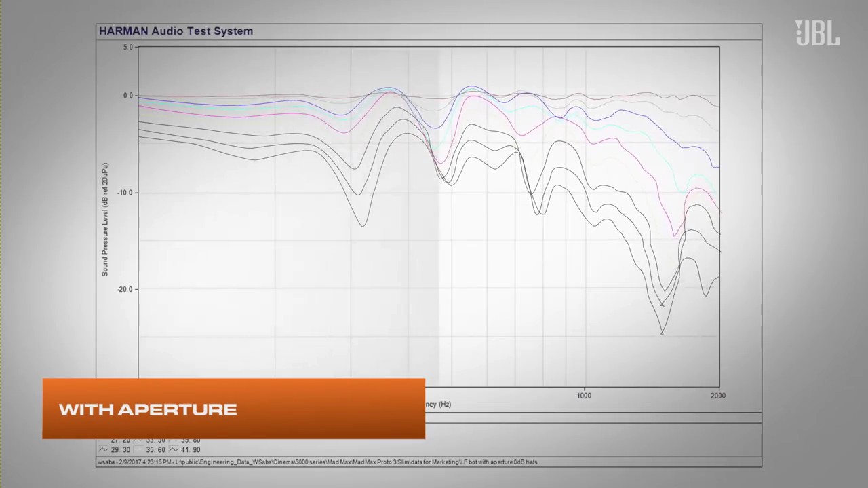Click the curve icon beside 41: 90

(x=174, y=450)
